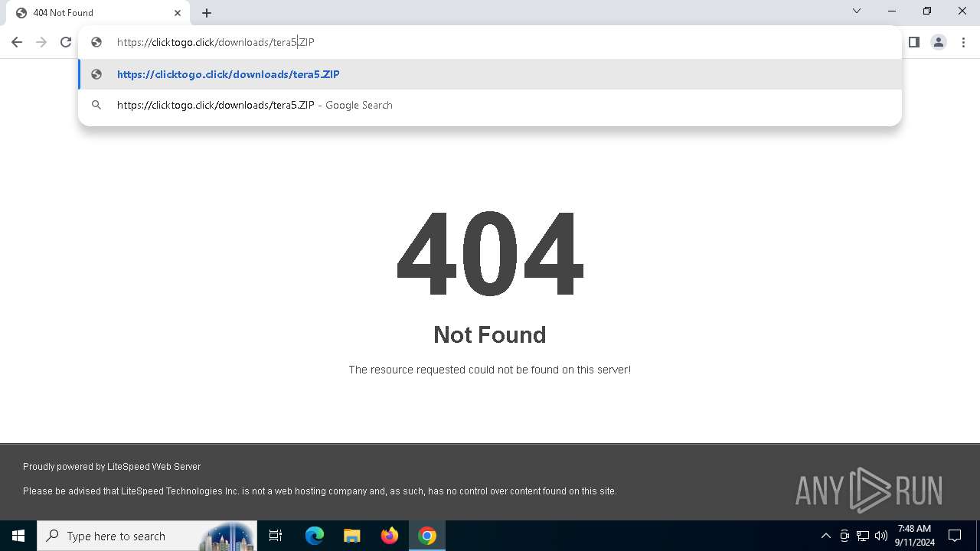
Task: Open File Explorer from the taskbar
Action: point(352,536)
